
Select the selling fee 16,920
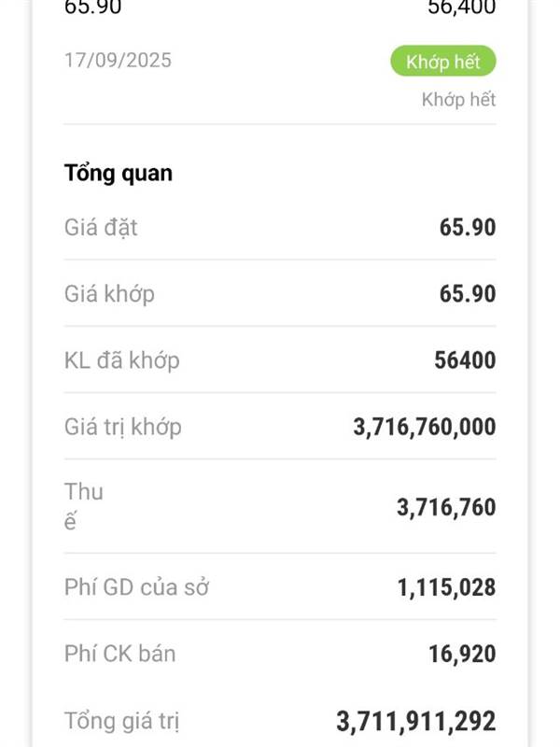(462, 654)
